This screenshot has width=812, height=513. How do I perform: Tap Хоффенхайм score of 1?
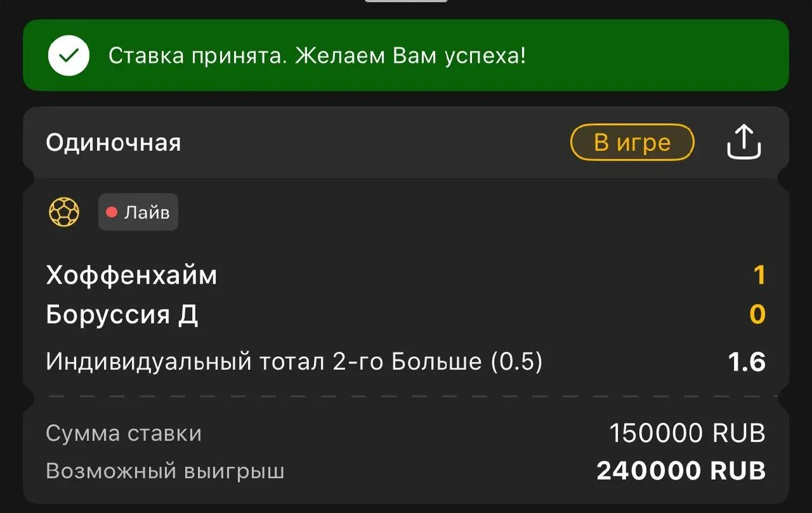tap(759, 276)
